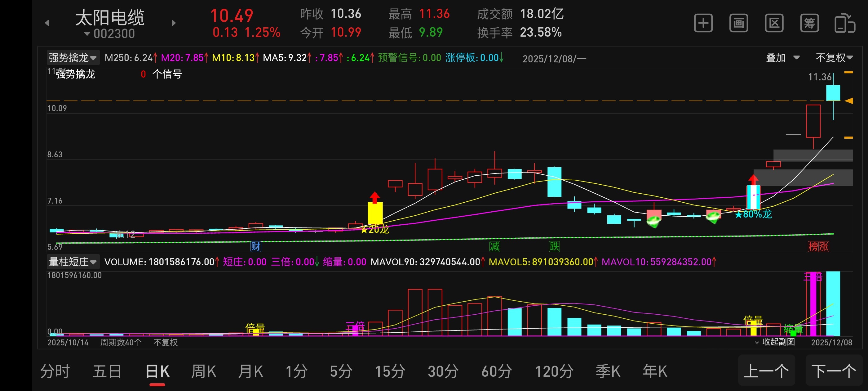This screenshot has width=868, height=391.
Task: Open the 筹 chip distribution icon
Action: (x=809, y=23)
